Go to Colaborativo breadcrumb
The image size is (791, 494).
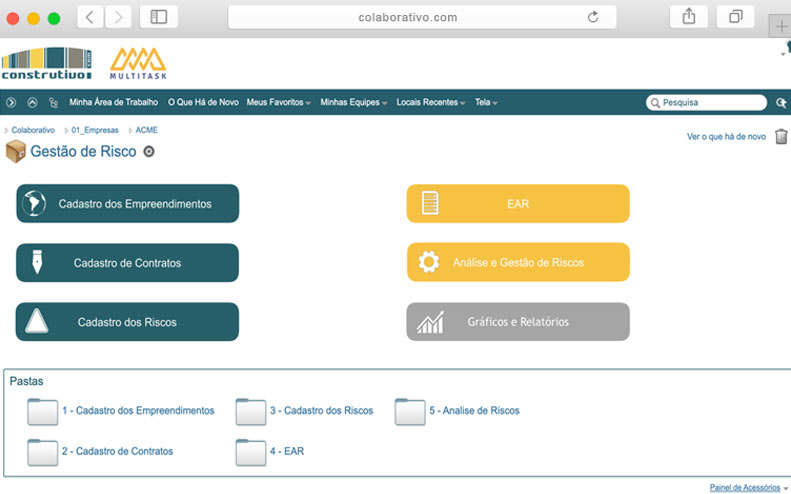(33, 130)
